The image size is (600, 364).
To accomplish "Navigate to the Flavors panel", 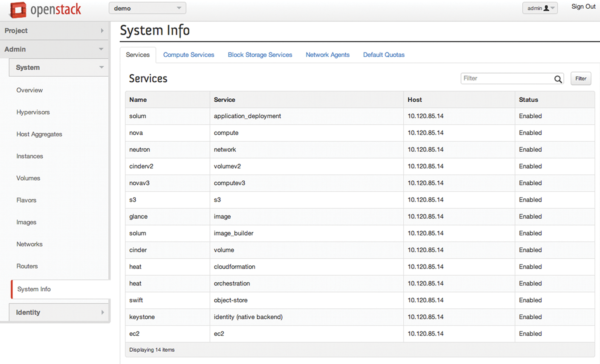I will click(26, 200).
